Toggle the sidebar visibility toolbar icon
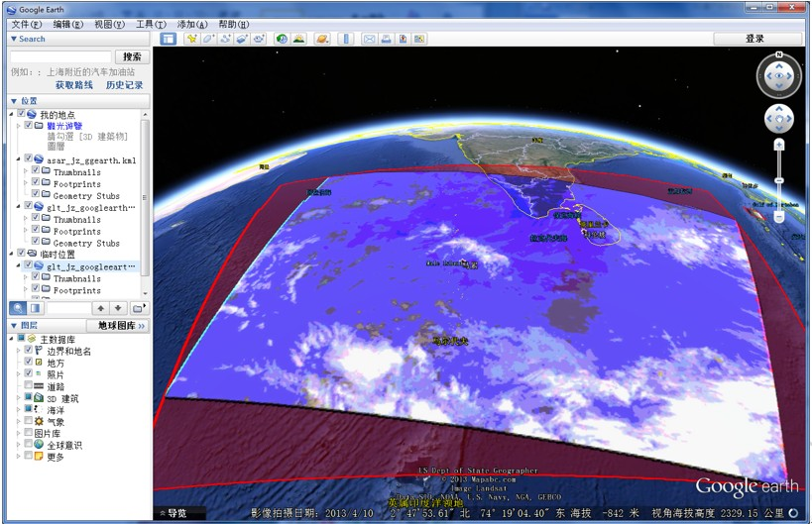Screen dimensions: 812x524 (x=168, y=39)
